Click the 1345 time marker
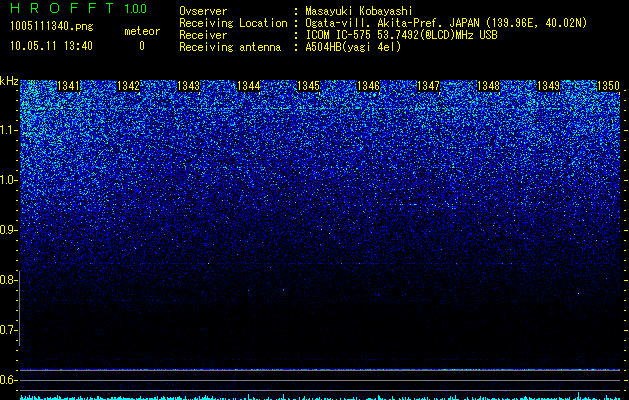This screenshot has height=400, width=629. (x=308, y=86)
